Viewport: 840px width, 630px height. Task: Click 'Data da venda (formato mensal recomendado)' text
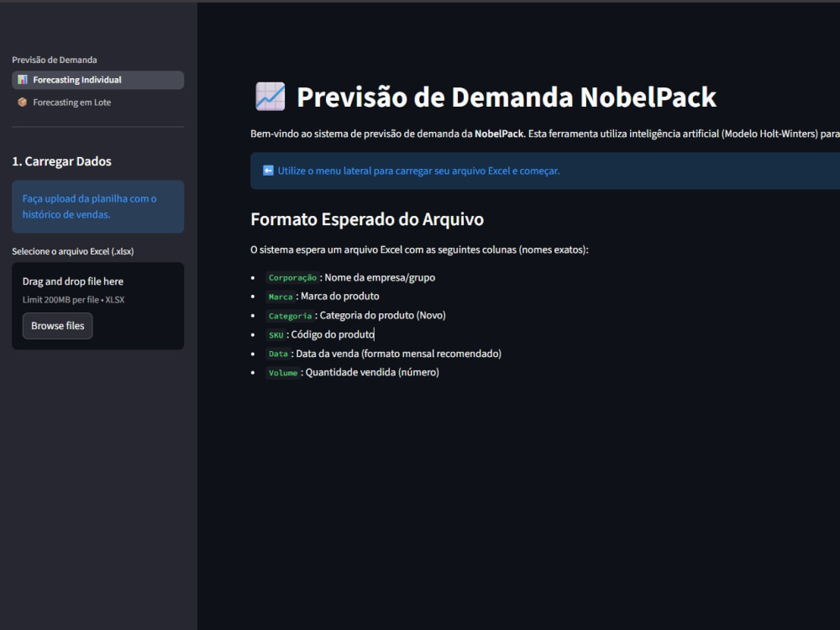coord(398,354)
